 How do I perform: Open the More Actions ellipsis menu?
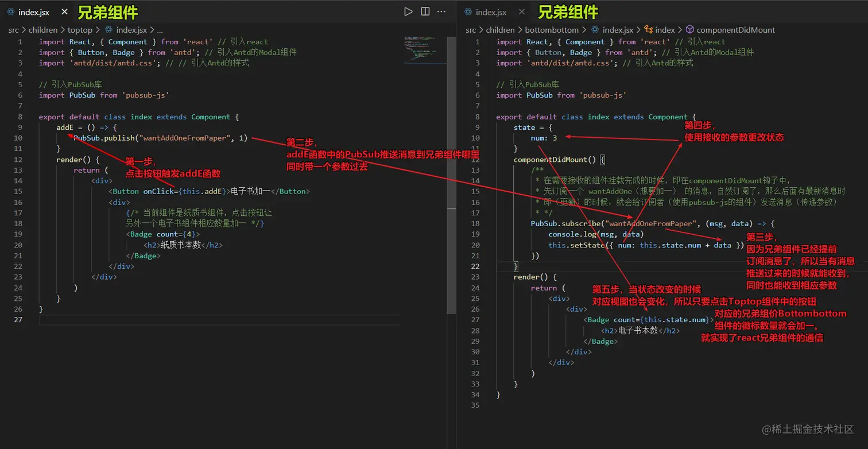pyautogui.click(x=441, y=11)
